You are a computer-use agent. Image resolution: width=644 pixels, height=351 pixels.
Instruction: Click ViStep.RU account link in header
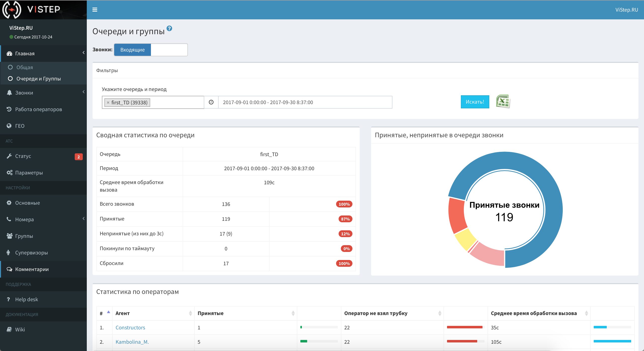point(627,10)
